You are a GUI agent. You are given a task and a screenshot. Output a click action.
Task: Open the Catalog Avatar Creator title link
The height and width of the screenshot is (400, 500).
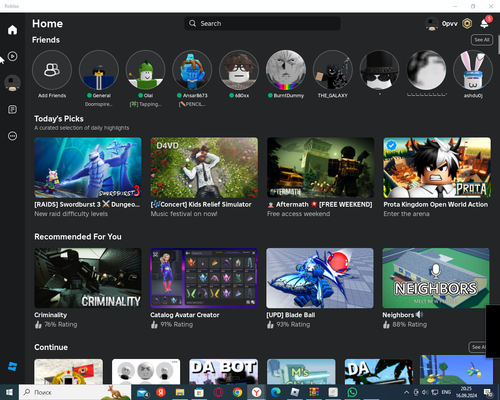pyautogui.click(x=185, y=315)
